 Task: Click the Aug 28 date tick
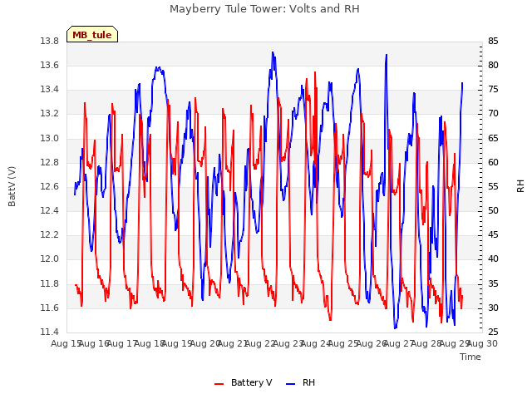coord(427,344)
